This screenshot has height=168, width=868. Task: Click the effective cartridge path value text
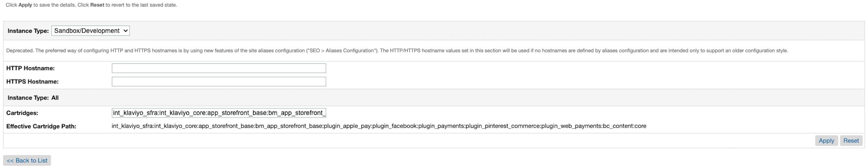click(x=379, y=126)
